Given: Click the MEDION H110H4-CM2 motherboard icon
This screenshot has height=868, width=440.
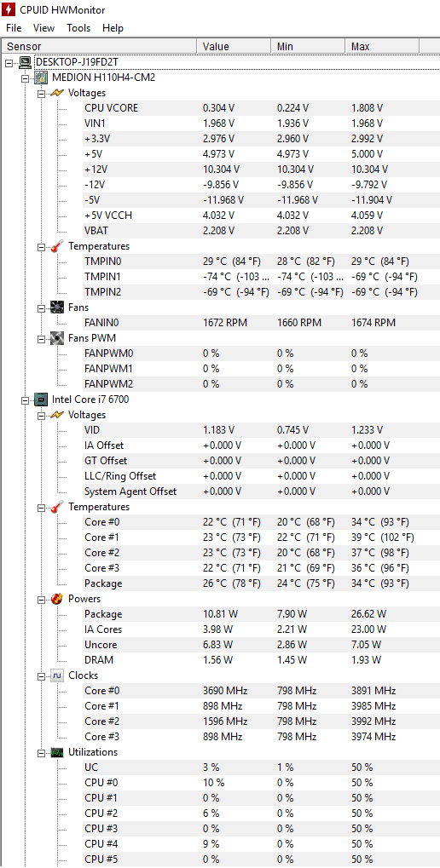Looking at the screenshot, I should [42, 78].
